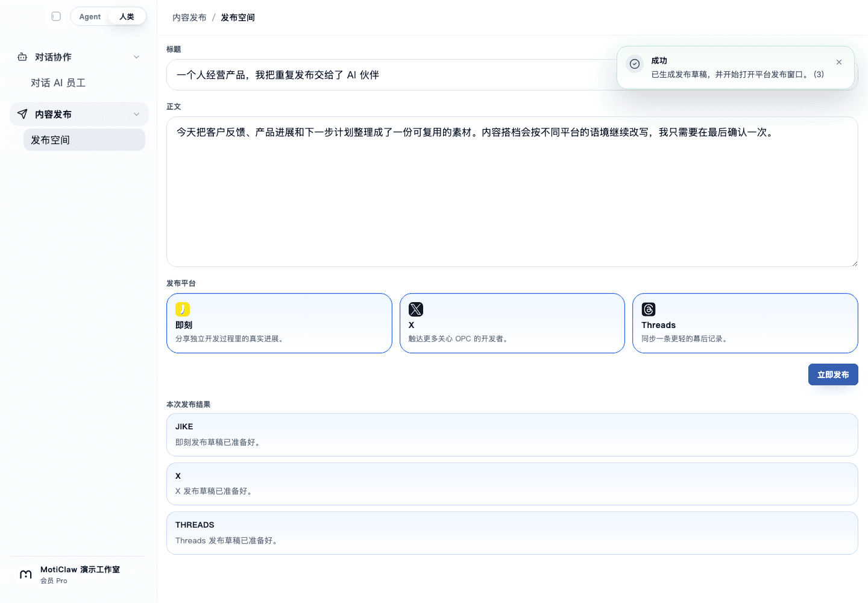Click the Threads logo icon

click(649, 309)
